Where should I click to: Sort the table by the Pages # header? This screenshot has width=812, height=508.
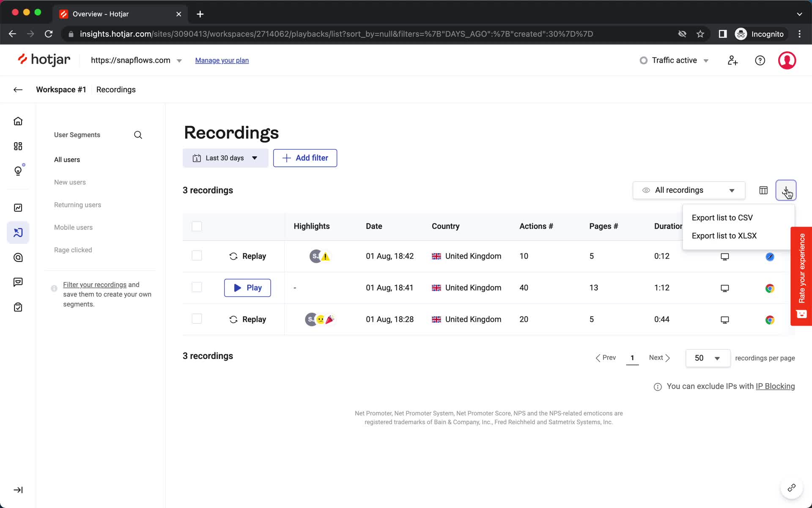(604, 226)
